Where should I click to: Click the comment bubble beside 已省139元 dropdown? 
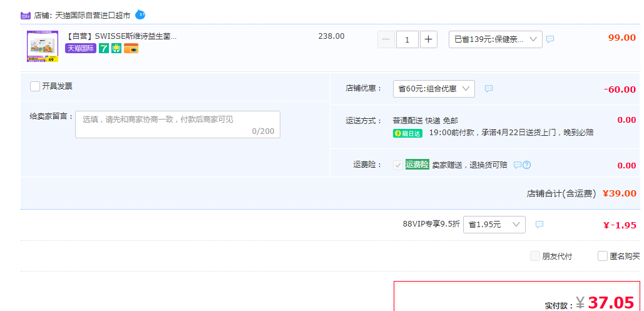[x=550, y=39]
